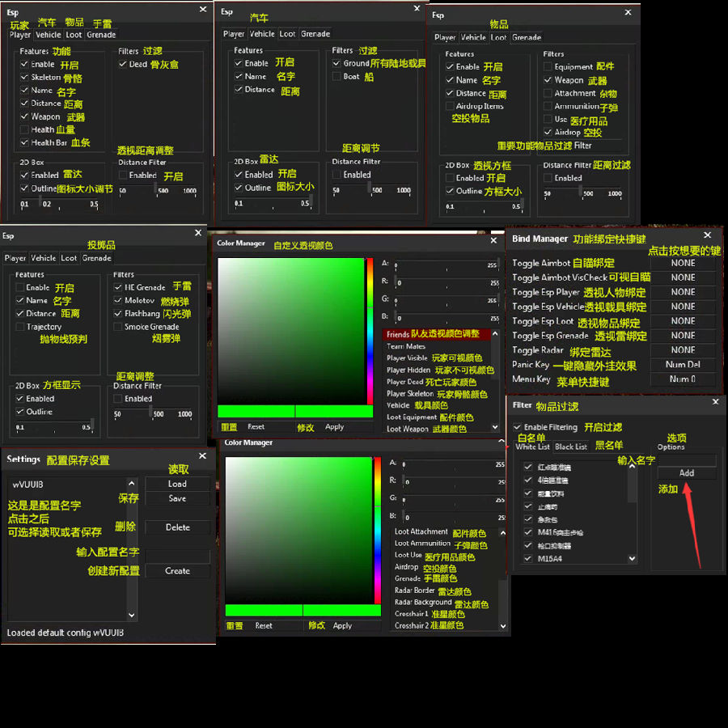Click the Load button in Settings

[177, 484]
